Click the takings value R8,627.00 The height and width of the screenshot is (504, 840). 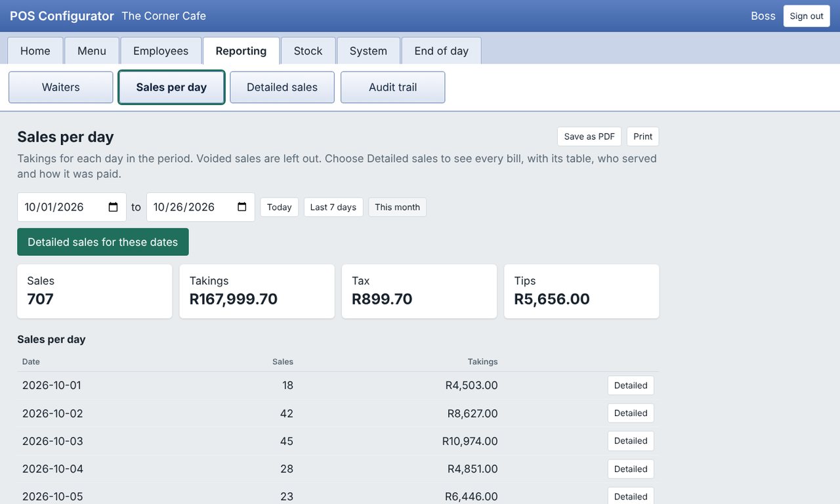472,413
